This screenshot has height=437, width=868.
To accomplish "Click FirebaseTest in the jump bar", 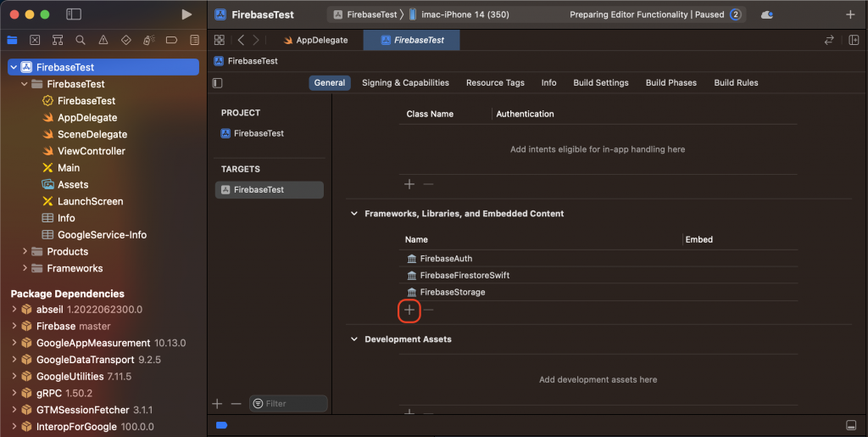I will 247,61.
